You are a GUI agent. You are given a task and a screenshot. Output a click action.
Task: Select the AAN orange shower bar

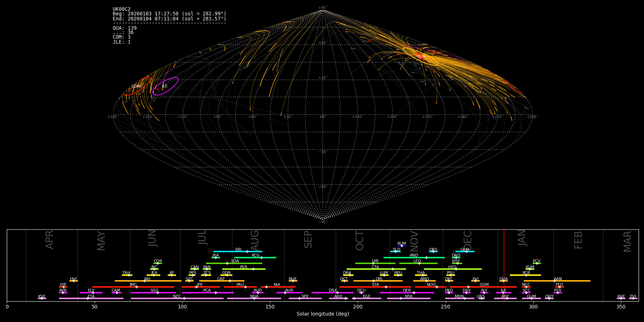click(557, 281)
